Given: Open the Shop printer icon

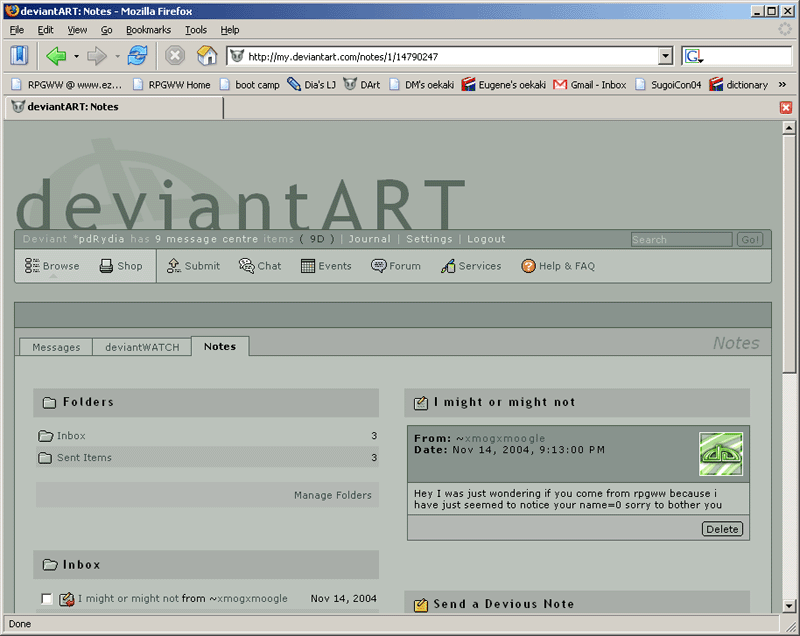Looking at the screenshot, I should pos(106,266).
